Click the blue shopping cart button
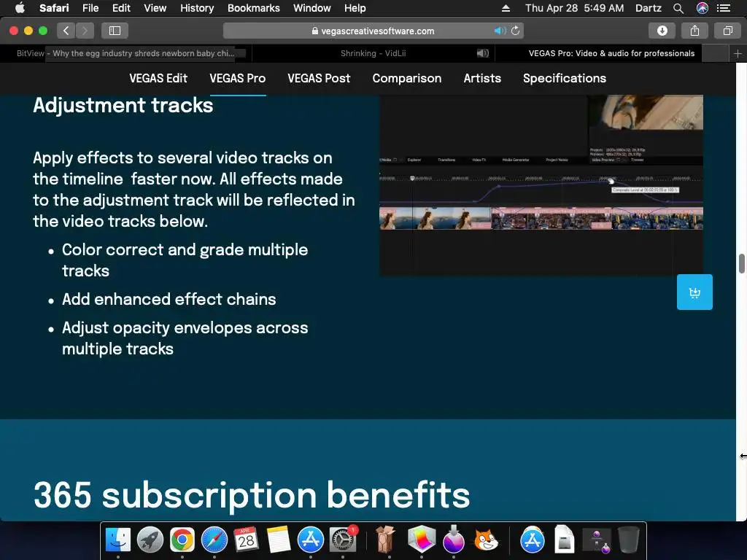Viewport: 747px width, 560px height. tap(694, 292)
